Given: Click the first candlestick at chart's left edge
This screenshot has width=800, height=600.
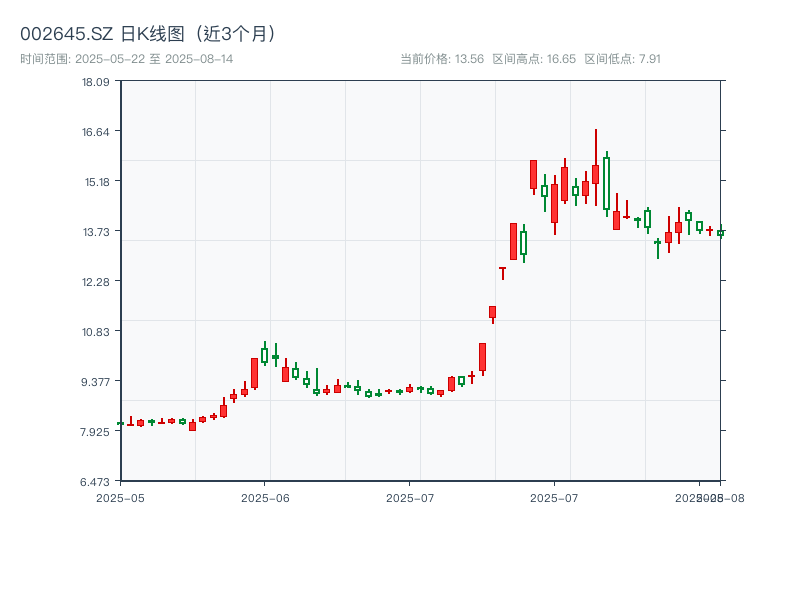Looking at the screenshot, I should 120,423.
